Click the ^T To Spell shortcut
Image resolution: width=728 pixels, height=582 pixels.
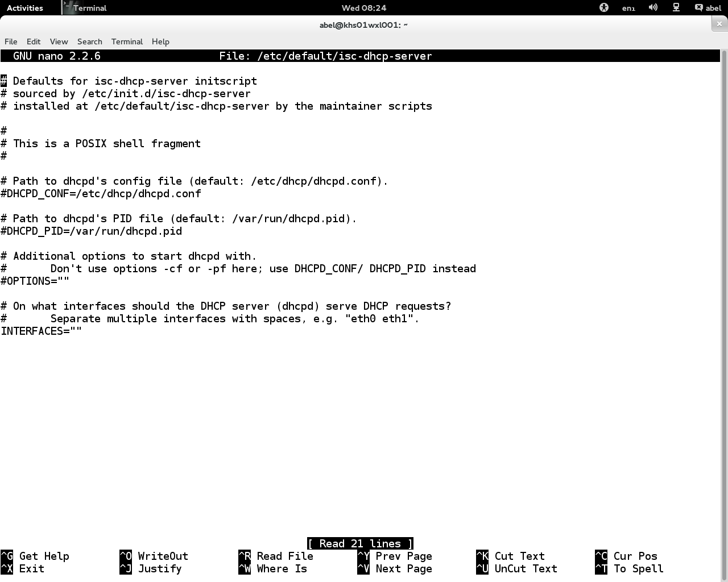pos(630,569)
